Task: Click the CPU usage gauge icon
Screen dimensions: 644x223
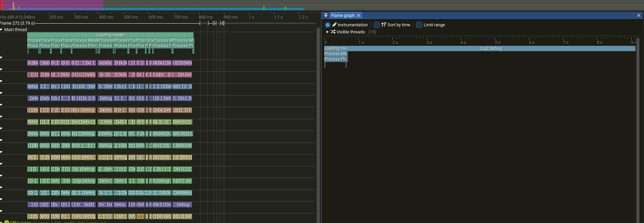Action: click(x=7, y=222)
